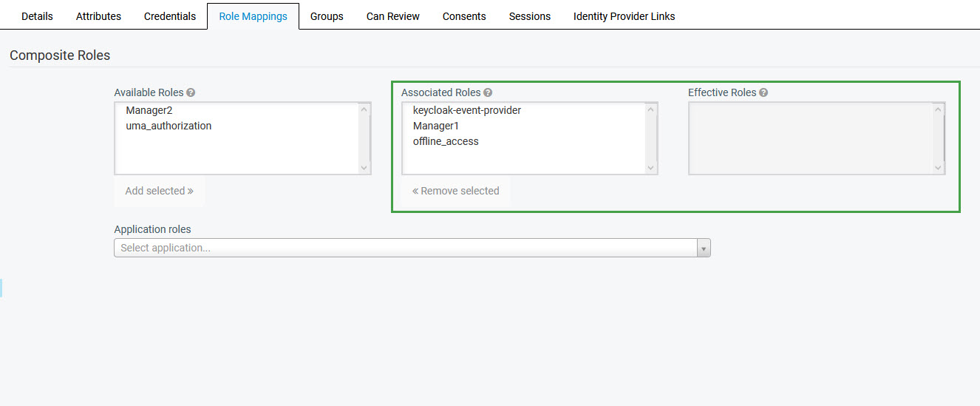Open the Attributes tab
The height and width of the screenshot is (406, 980).
[x=98, y=16]
